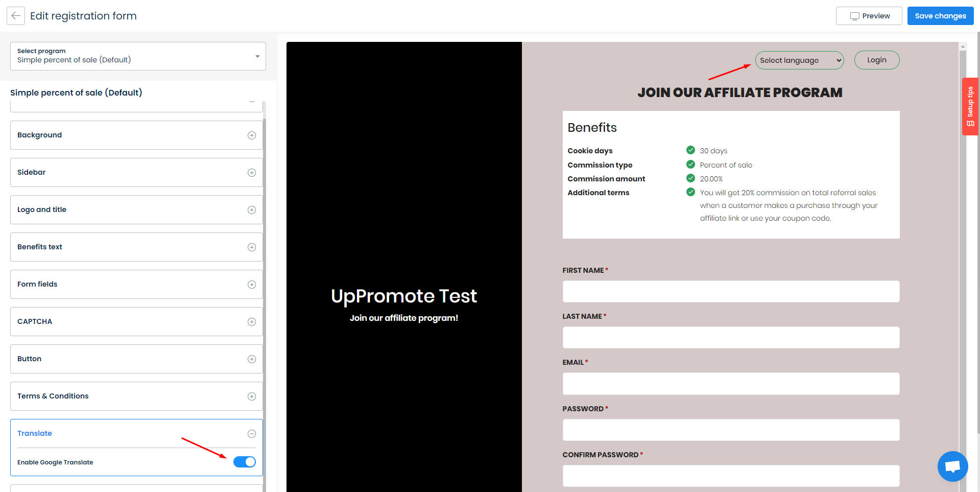Click the Login button in preview
The height and width of the screenshot is (492, 980).
click(876, 60)
